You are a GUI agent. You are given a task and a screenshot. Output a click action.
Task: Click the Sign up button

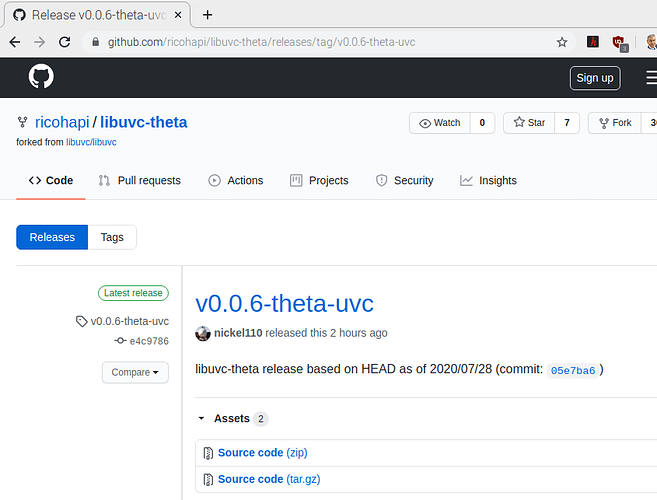pos(595,78)
